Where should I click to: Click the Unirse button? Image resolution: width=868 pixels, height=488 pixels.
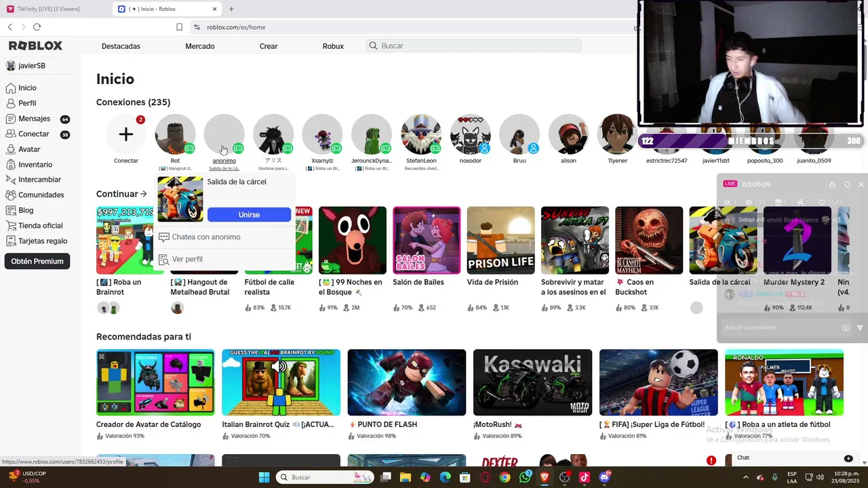coord(249,214)
